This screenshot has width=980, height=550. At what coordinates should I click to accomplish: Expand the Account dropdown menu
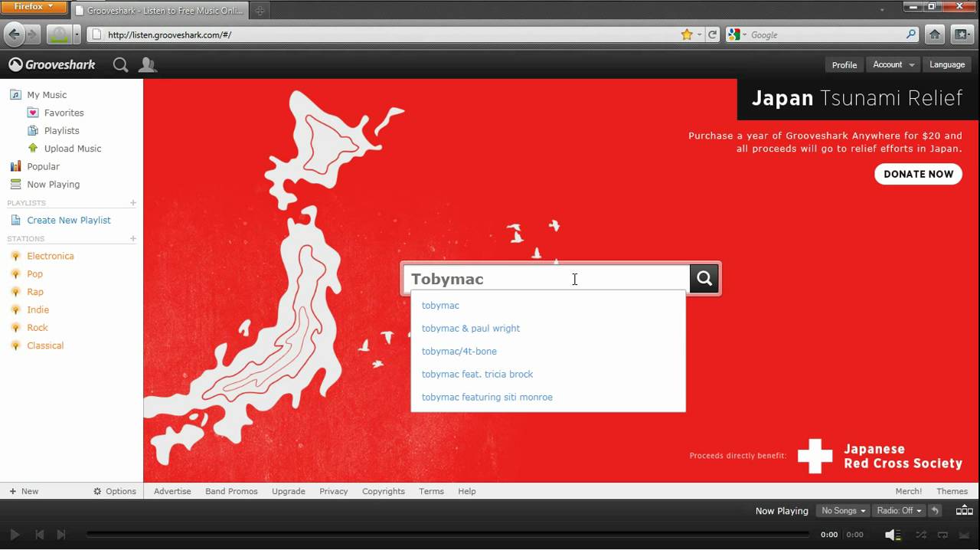pyautogui.click(x=893, y=65)
